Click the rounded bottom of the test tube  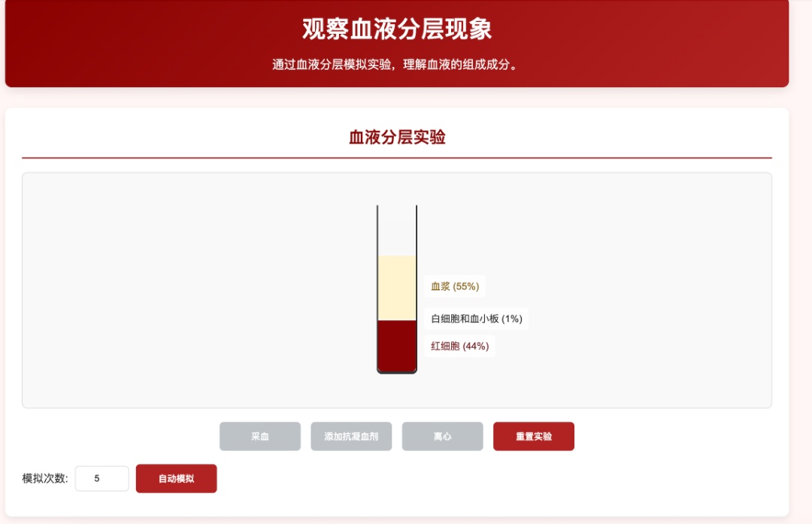point(397,369)
